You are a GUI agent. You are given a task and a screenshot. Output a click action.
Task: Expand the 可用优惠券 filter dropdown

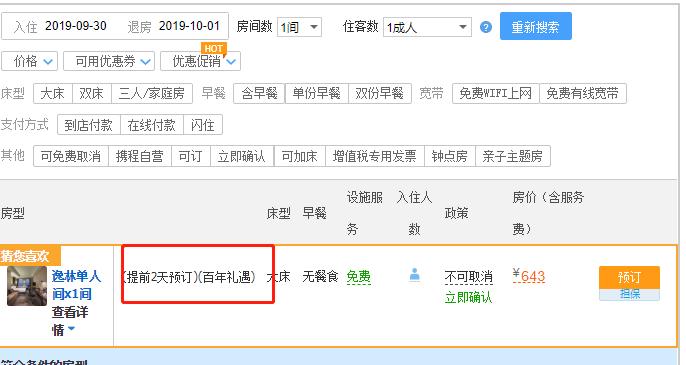[109, 61]
